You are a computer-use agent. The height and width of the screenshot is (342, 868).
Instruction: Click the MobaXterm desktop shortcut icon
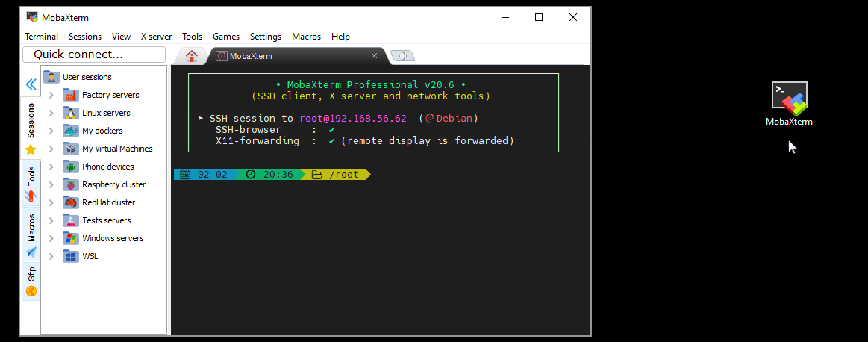click(790, 99)
